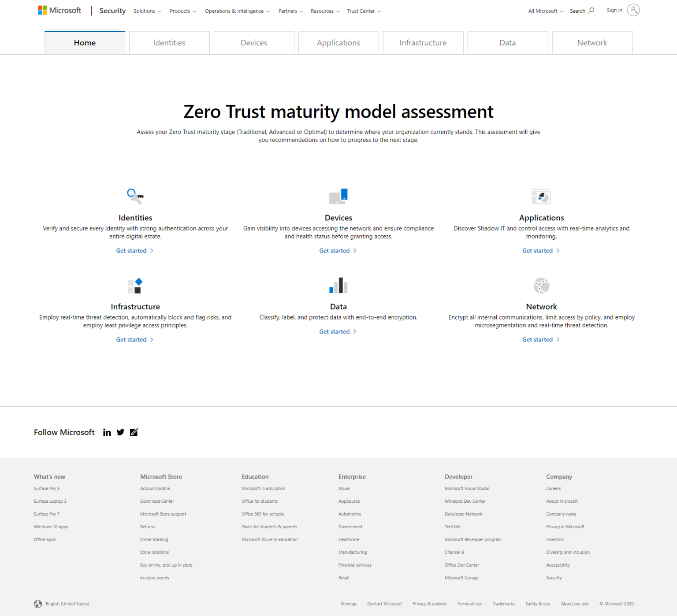
Task: Open Microsoft search by clicking the magnifier
Action: [591, 10]
